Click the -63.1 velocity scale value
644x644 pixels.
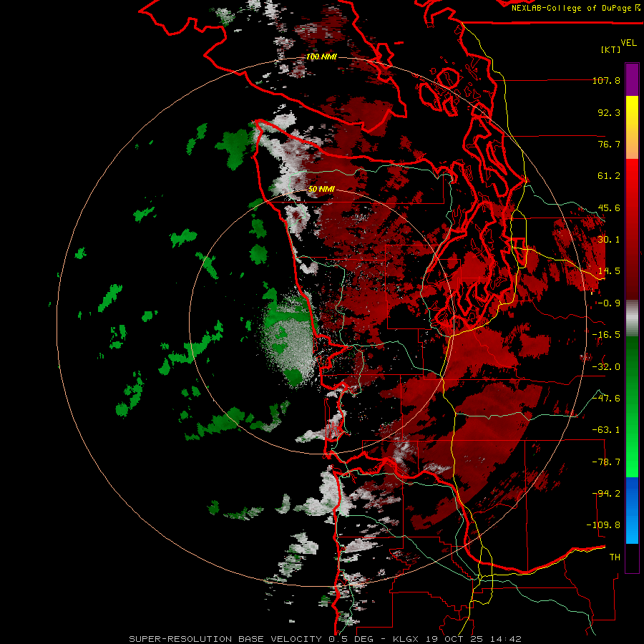[606, 430]
